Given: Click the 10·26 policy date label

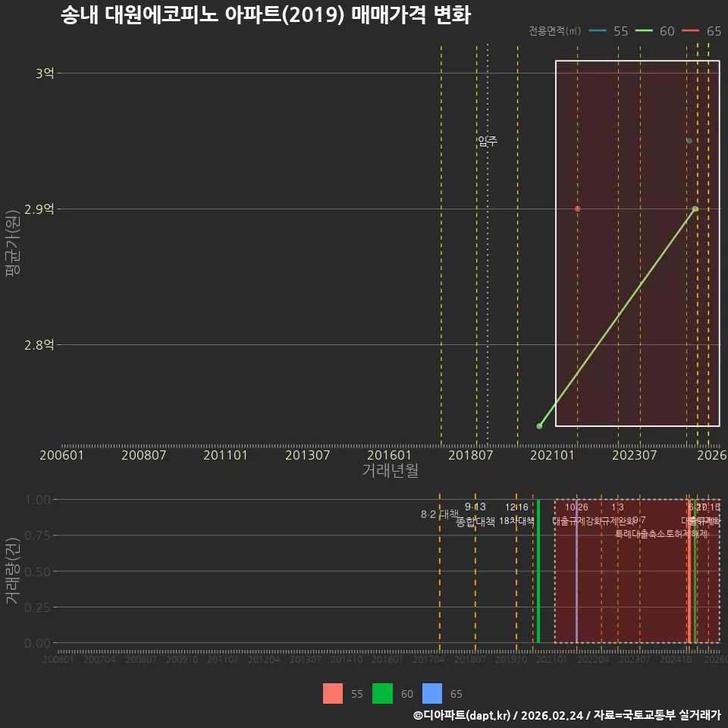Looking at the screenshot, I should click(x=576, y=507).
